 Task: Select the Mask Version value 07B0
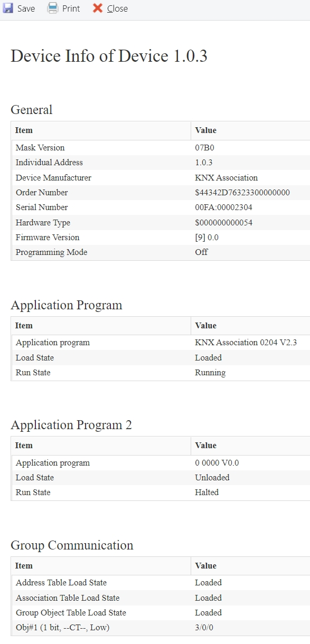pyautogui.click(x=204, y=148)
